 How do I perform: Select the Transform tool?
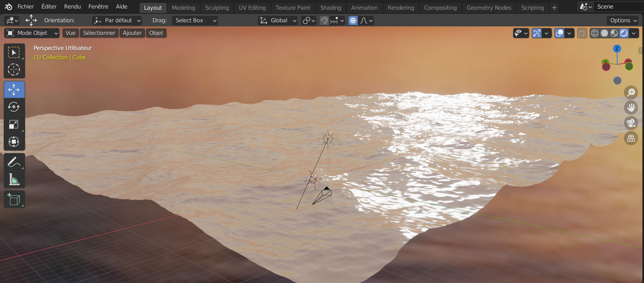14,142
